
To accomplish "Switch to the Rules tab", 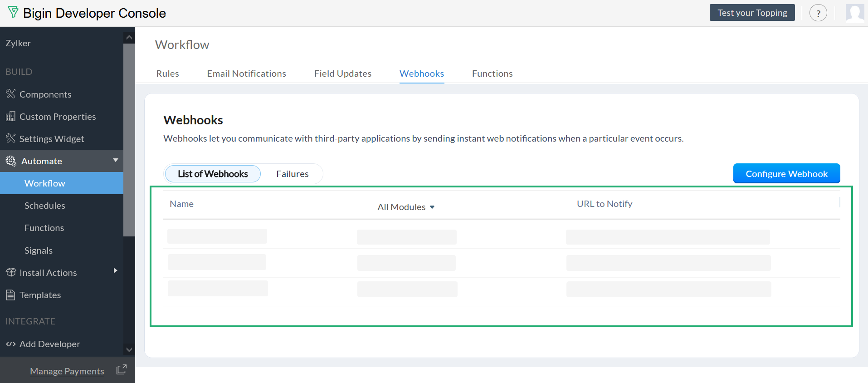I will (167, 74).
